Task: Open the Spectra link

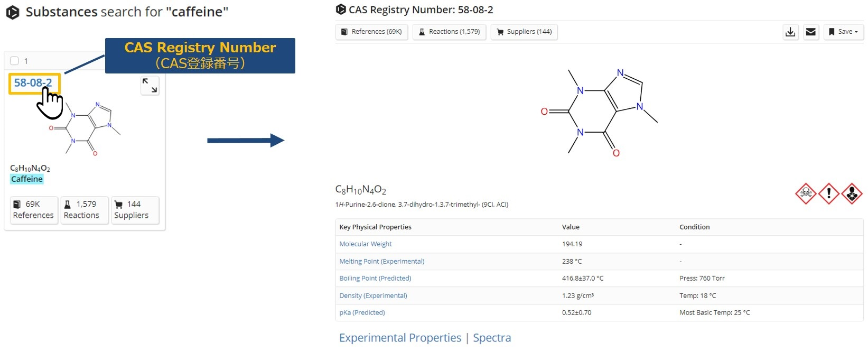Action: click(x=492, y=338)
